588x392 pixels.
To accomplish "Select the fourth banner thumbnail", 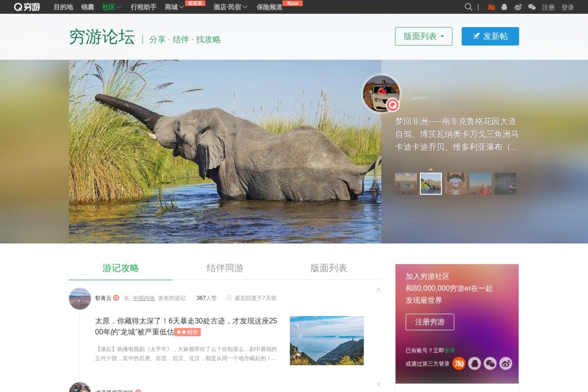I will point(480,184).
